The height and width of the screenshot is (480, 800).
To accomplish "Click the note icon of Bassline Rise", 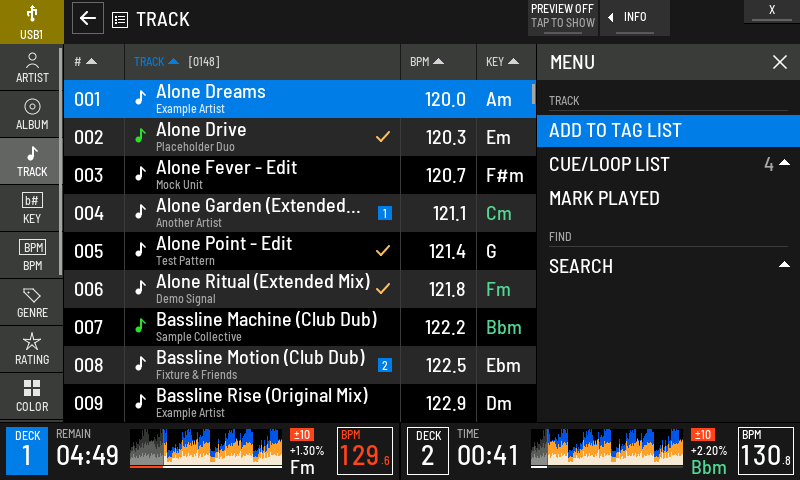I will (140, 402).
